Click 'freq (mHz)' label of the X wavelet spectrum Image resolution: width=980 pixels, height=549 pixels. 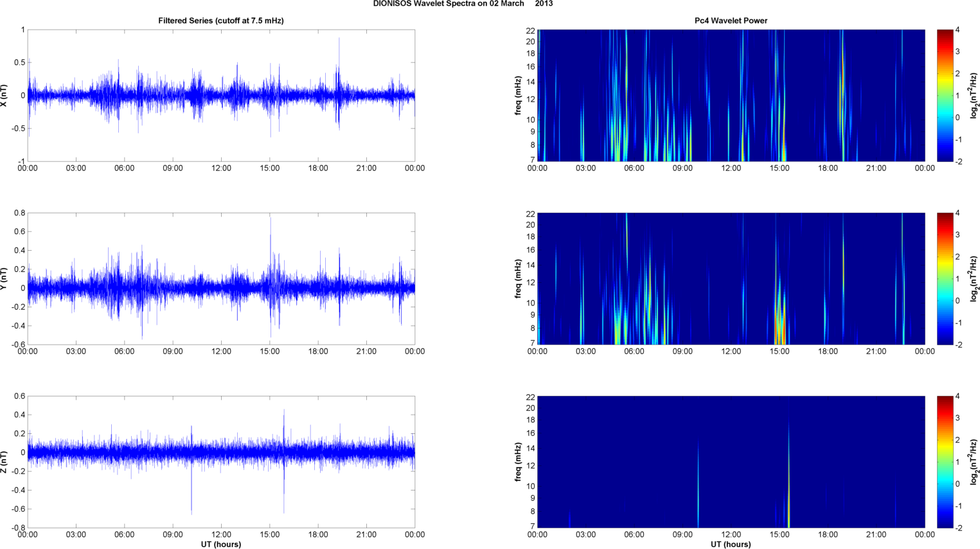click(x=518, y=96)
